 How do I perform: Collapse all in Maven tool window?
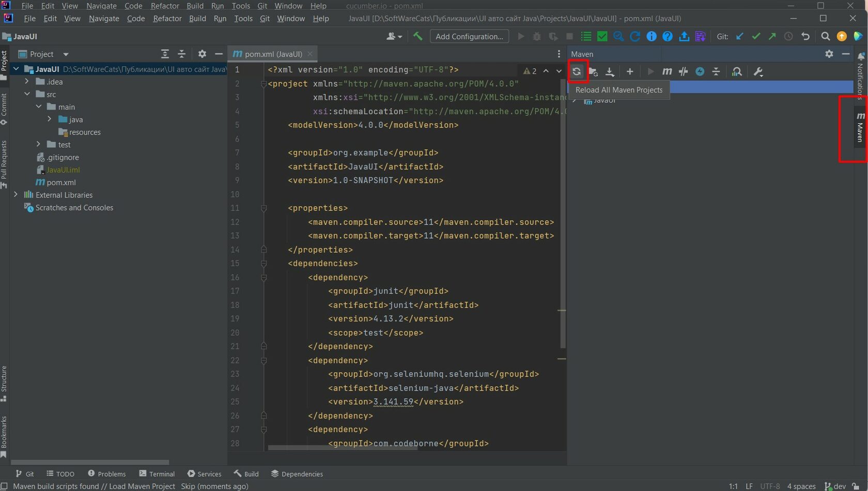tap(716, 71)
